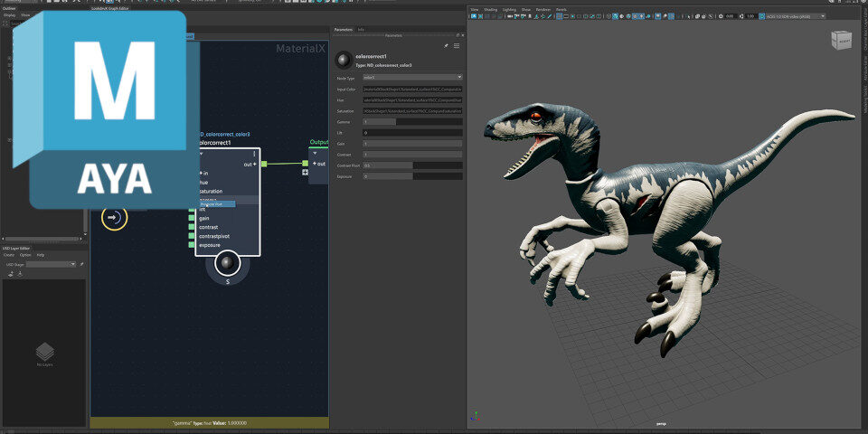The height and width of the screenshot is (434, 868).
Task: Toggle the green port next to gain
Action: coord(192,218)
